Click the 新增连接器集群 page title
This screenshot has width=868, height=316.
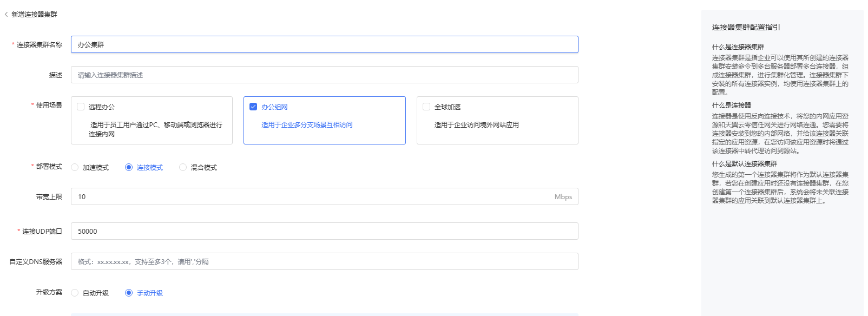pos(34,15)
